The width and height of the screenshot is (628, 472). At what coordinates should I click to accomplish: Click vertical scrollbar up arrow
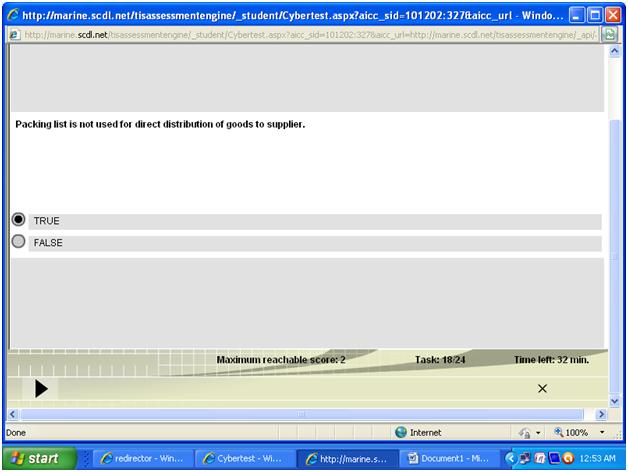(x=614, y=51)
